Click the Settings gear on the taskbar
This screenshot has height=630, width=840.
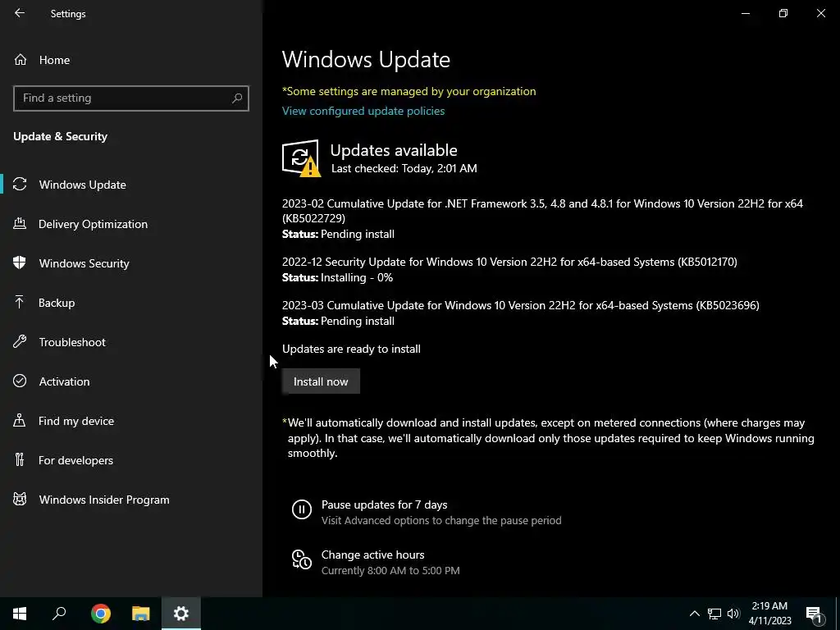pos(181,614)
